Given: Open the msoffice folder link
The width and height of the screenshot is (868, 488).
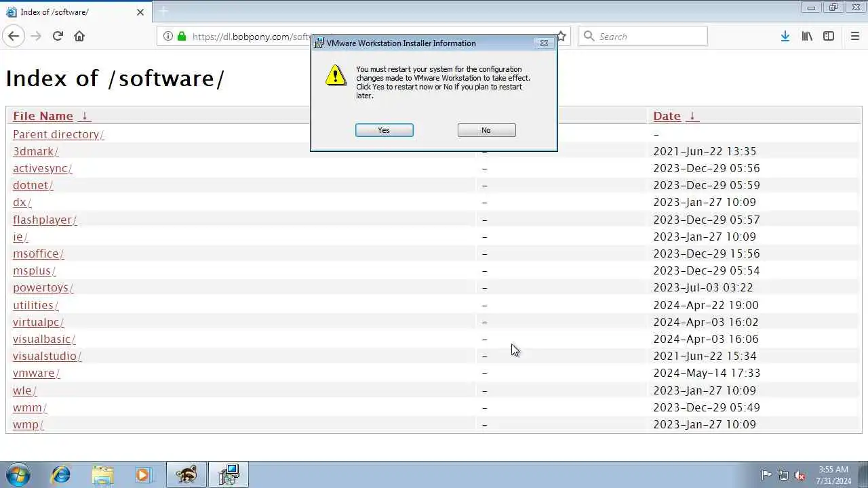Looking at the screenshot, I should coord(38,253).
